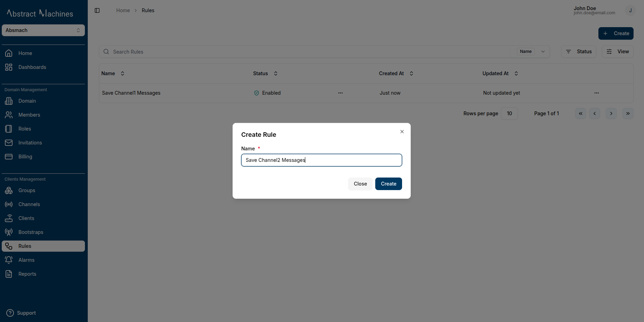Click the Bootstraps antenna icon
Image resolution: width=644 pixels, height=322 pixels.
(x=9, y=232)
